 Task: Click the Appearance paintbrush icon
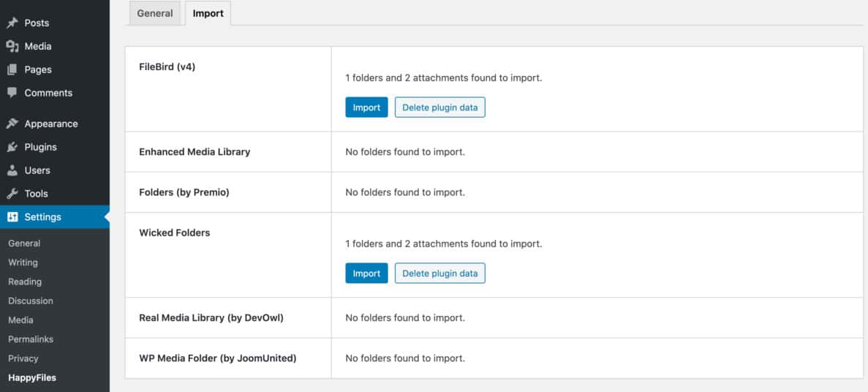point(12,124)
